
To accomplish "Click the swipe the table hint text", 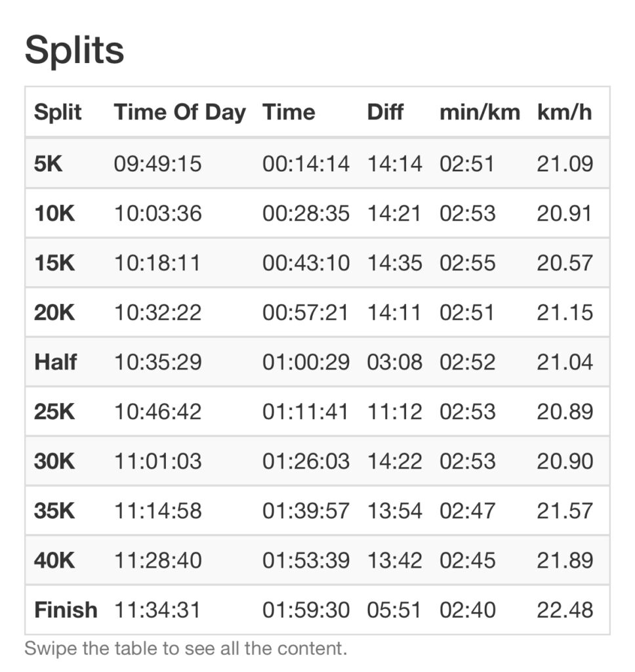I will coord(186,648).
